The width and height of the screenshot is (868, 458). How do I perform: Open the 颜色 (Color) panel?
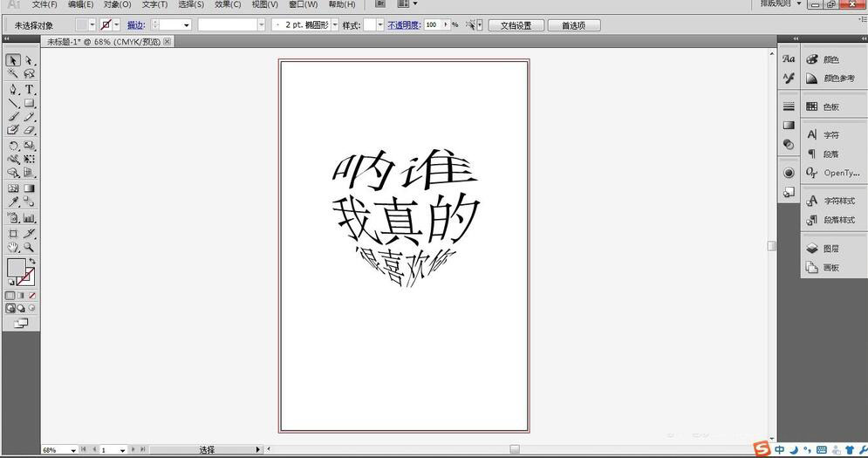click(x=831, y=59)
